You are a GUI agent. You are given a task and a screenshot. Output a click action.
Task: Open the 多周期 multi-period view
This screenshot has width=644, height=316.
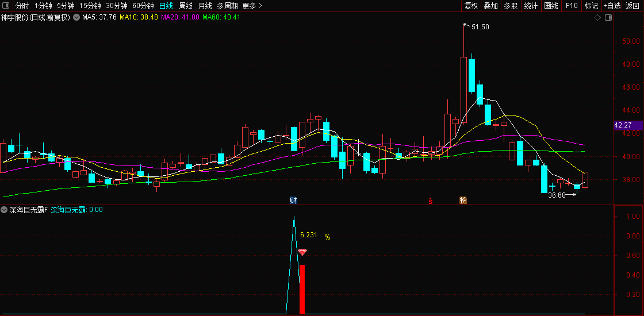[x=227, y=6]
